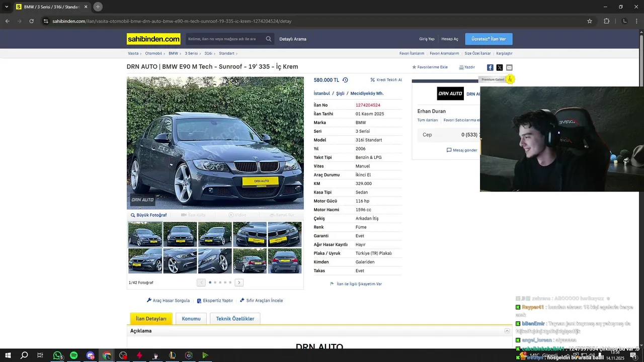Share listing on Facebook
This screenshot has width=644, height=362.
(x=490, y=67)
